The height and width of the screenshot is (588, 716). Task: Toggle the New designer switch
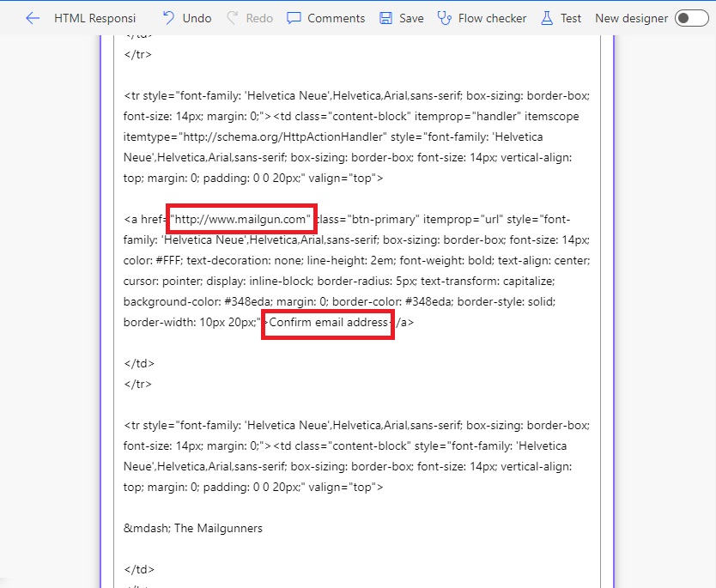(x=691, y=17)
